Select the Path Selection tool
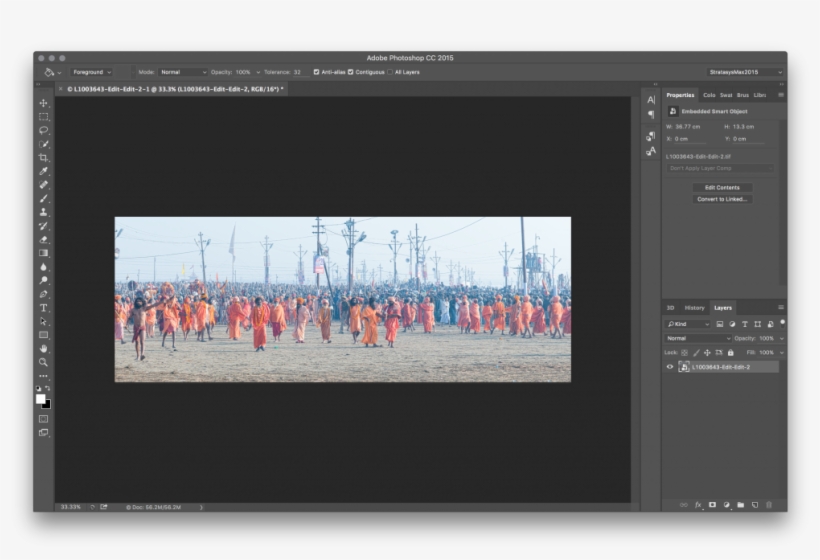The height and width of the screenshot is (560, 820). pos(44,322)
